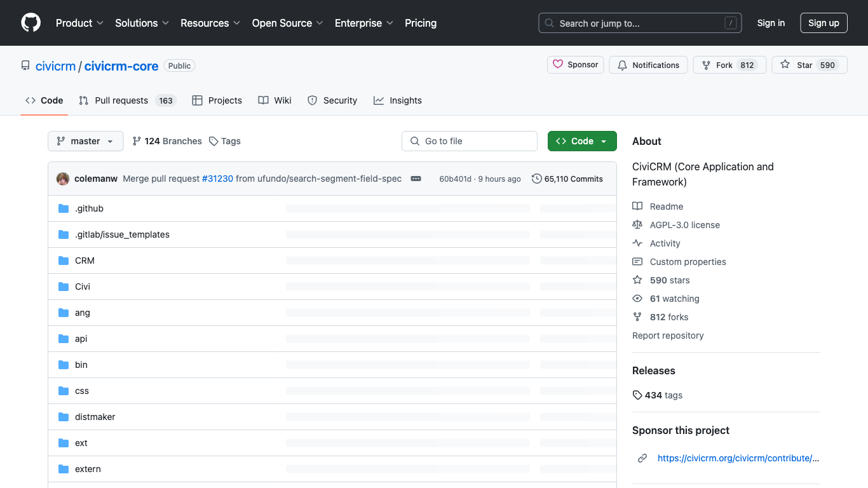Screen dimensions: 868x488
Task: Click the api folder icon
Action: click(x=64, y=339)
